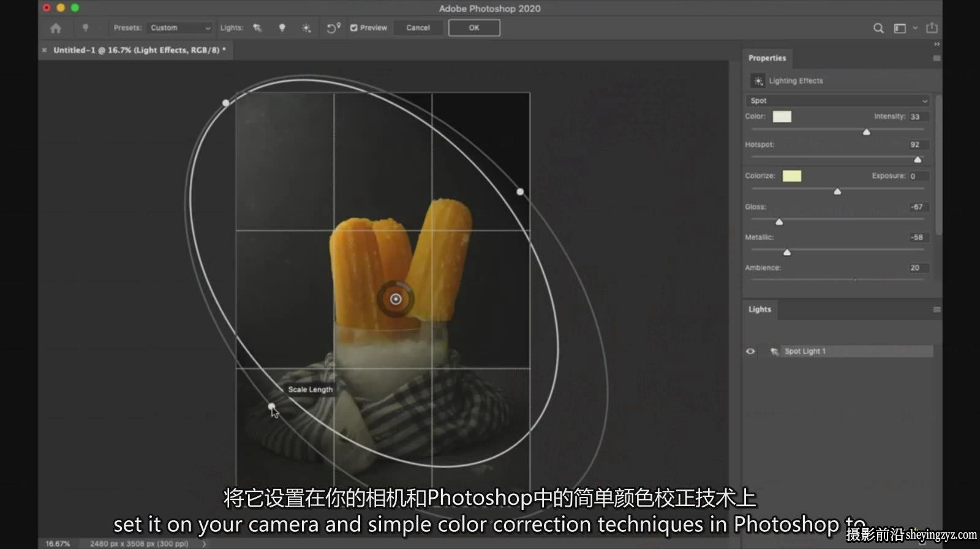Expand the workspace chevron menu

tap(915, 28)
